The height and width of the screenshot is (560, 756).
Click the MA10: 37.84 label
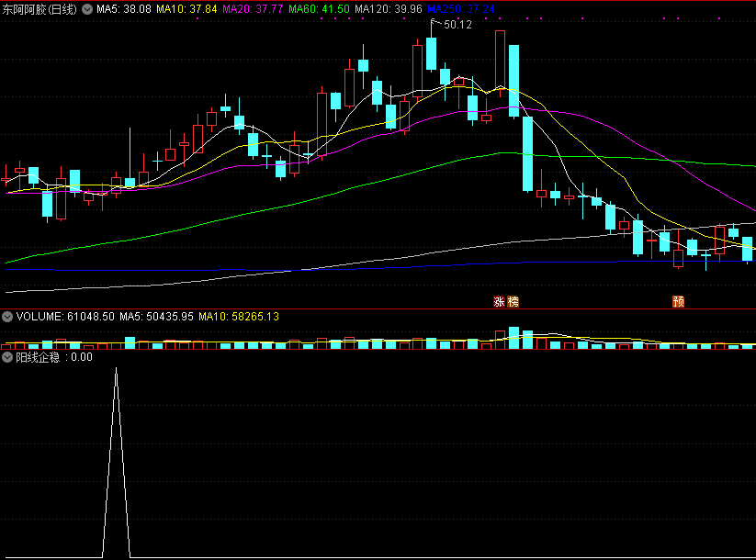tap(186, 9)
